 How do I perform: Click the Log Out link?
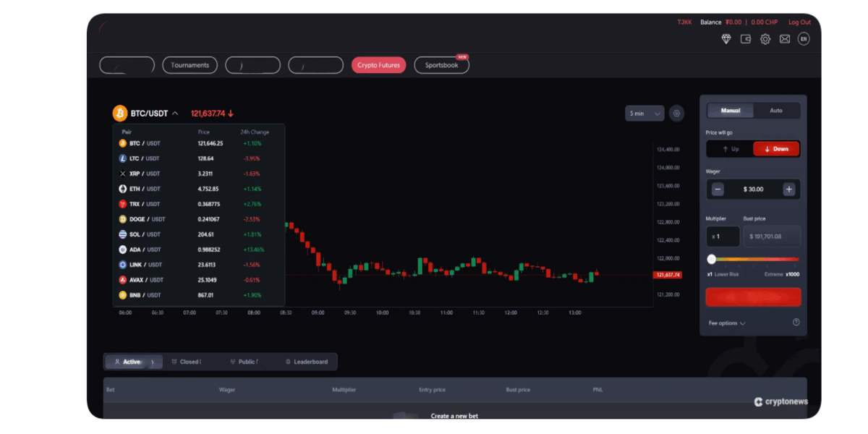tap(799, 22)
